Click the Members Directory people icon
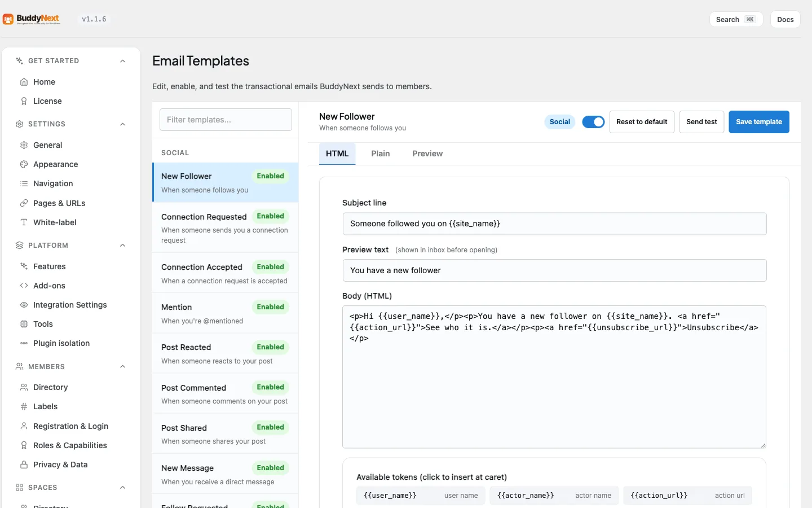This screenshot has height=508, width=812. coord(24,387)
